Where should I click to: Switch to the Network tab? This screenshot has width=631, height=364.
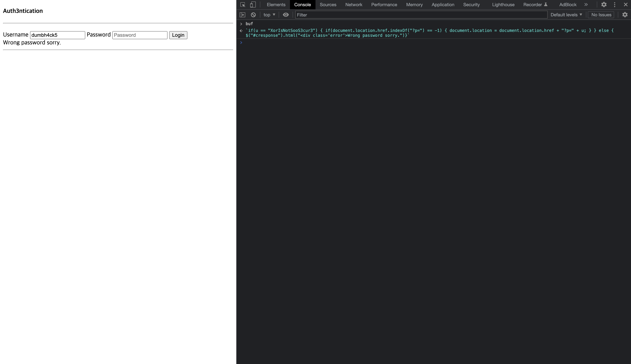354,5
